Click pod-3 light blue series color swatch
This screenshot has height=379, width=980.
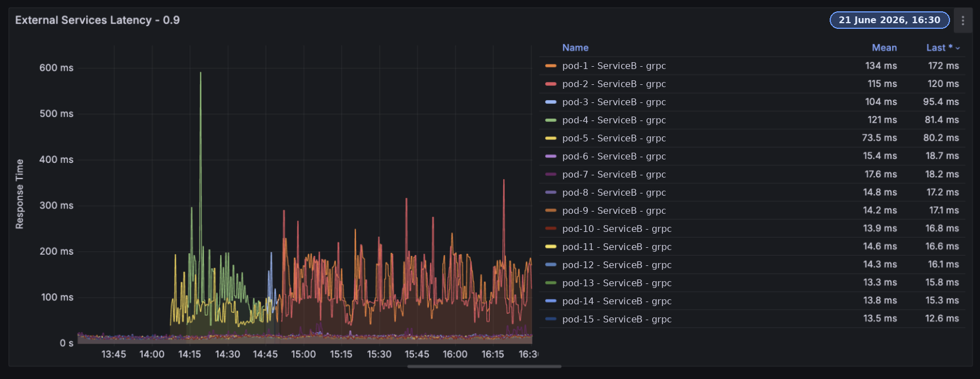point(550,102)
